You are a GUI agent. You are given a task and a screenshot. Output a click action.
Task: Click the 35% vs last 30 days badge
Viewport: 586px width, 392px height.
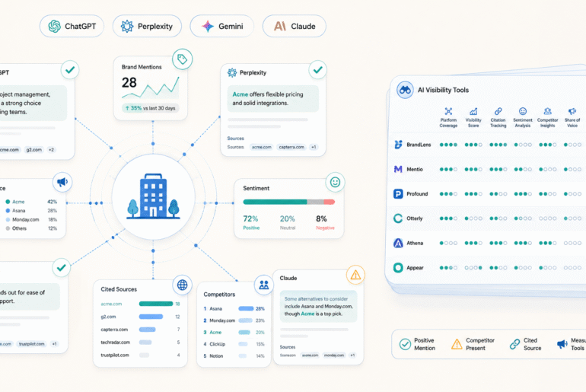click(x=150, y=108)
